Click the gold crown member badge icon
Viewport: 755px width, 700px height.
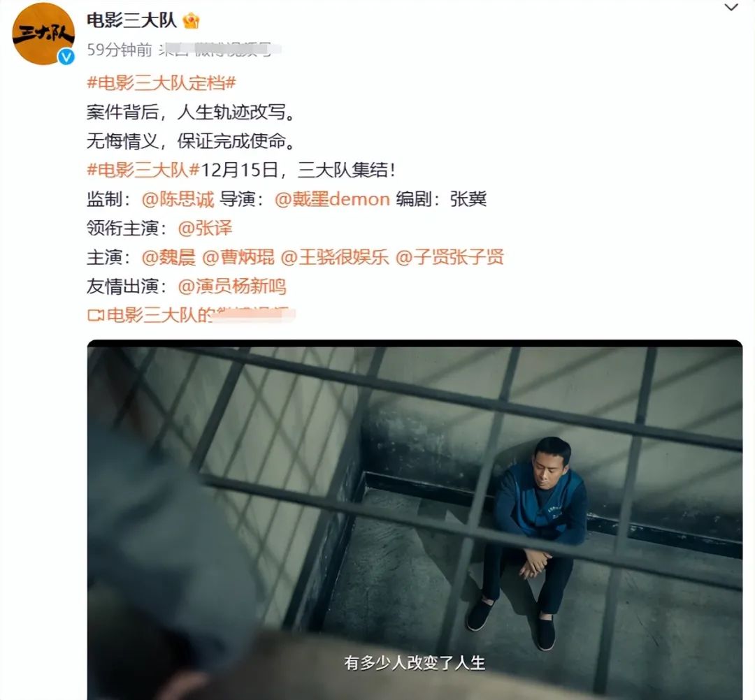(191, 21)
